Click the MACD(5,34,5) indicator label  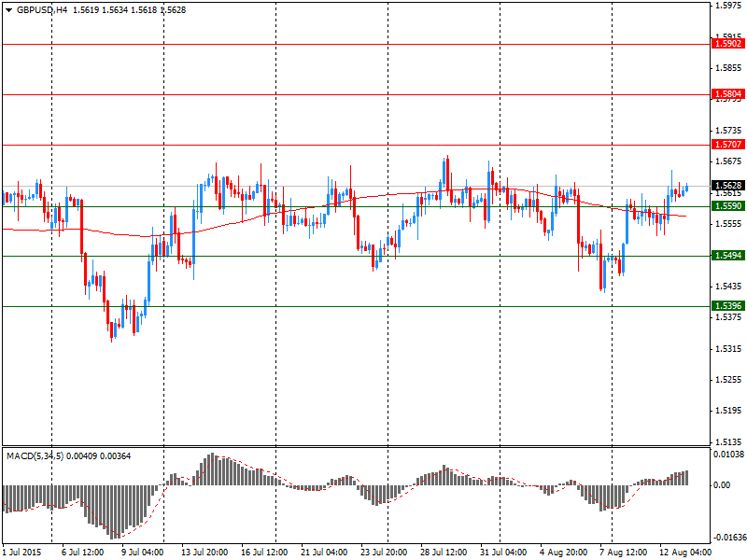click(x=35, y=456)
